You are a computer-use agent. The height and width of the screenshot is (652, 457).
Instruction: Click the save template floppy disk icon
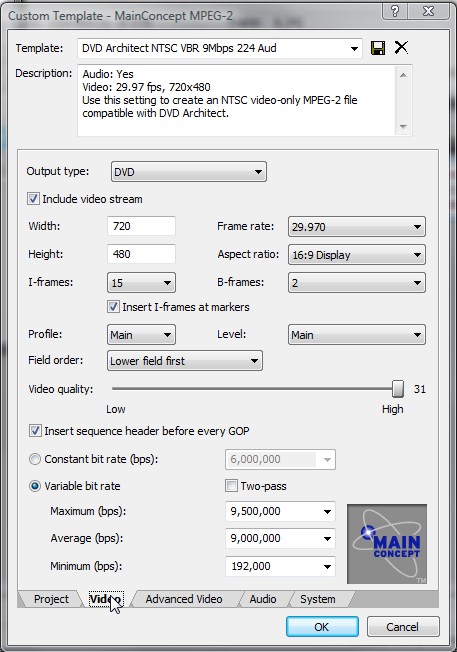pos(378,48)
